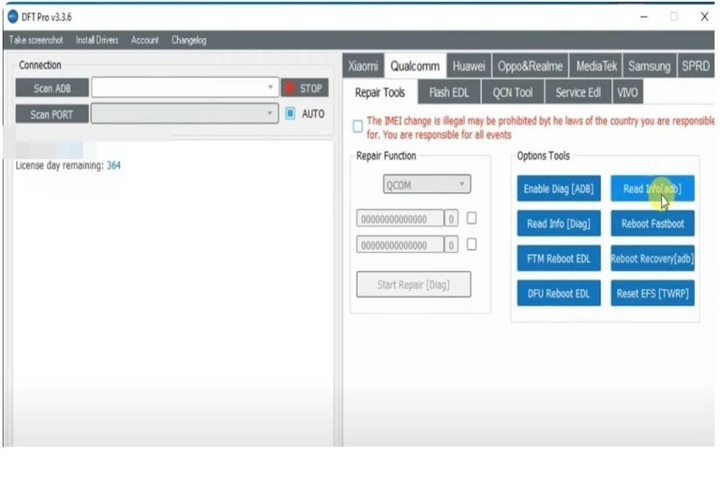Screen dimensions: 720x480
Task: Expand the Scan ADB device dropdown
Action: [270, 88]
